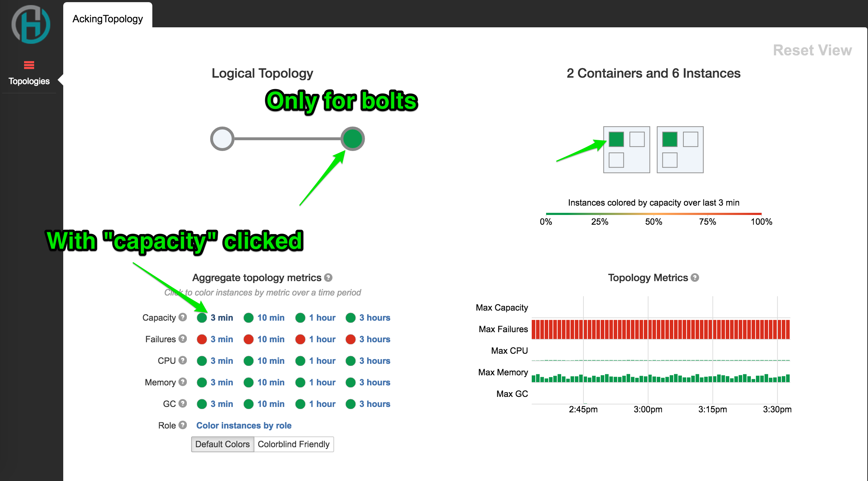
Task: Click the Reset View button
Action: point(812,50)
